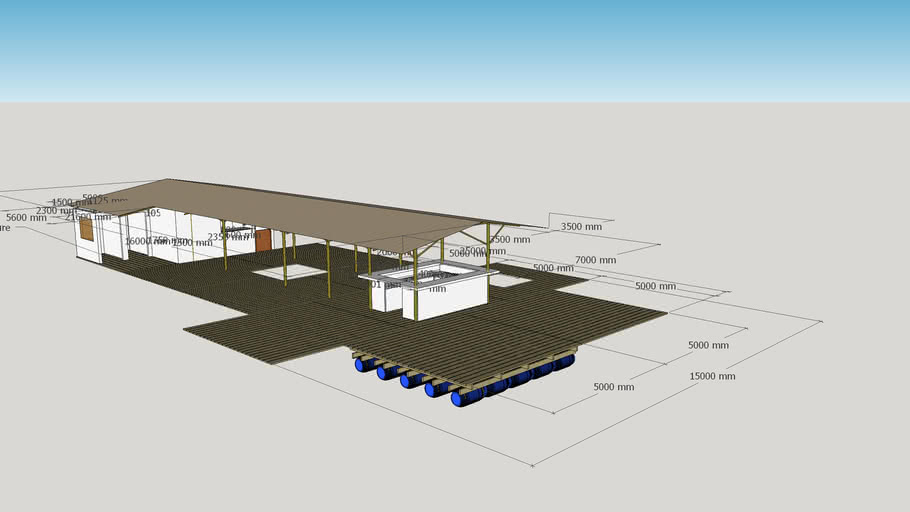Select the brown sloped roof surface
Viewport: 910px width, 512px height.
click(x=300, y=210)
